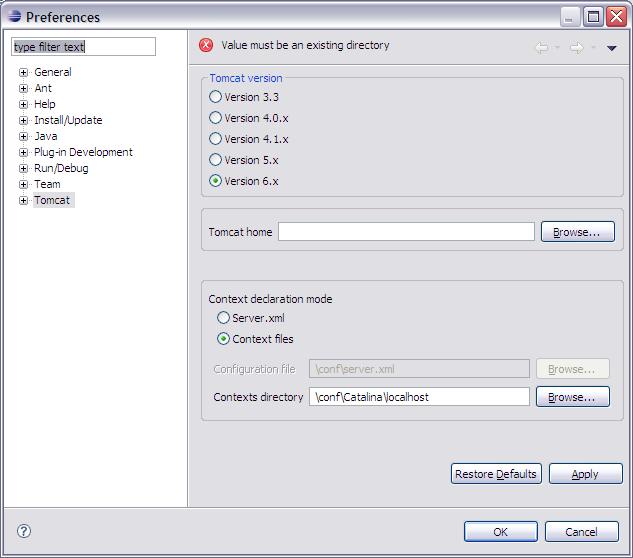The height and width of the screenshot is (558, 633).
Task: Open the view menu triangle dropdown
Action: coord(612,48)
